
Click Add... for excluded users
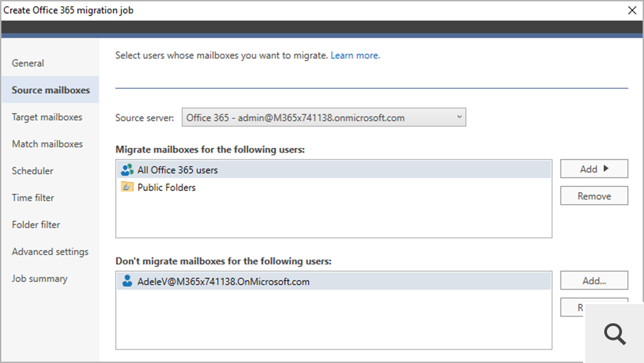click(594, 280)
